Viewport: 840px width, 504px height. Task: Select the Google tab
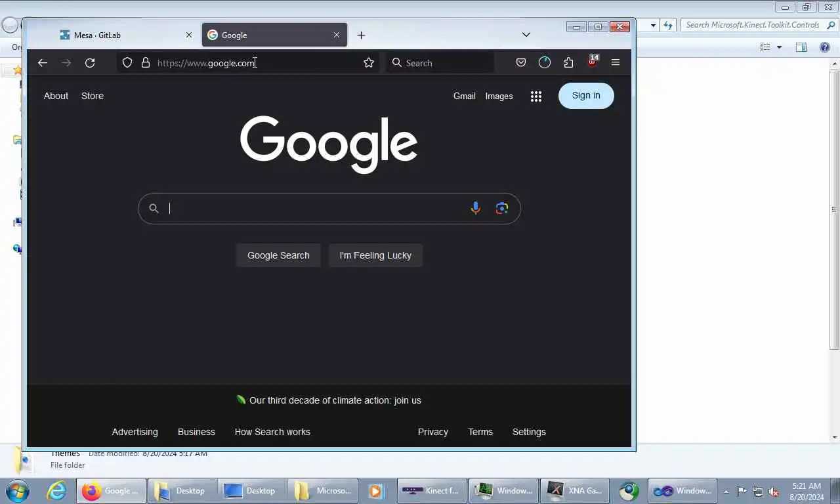[x=274, y=35]
